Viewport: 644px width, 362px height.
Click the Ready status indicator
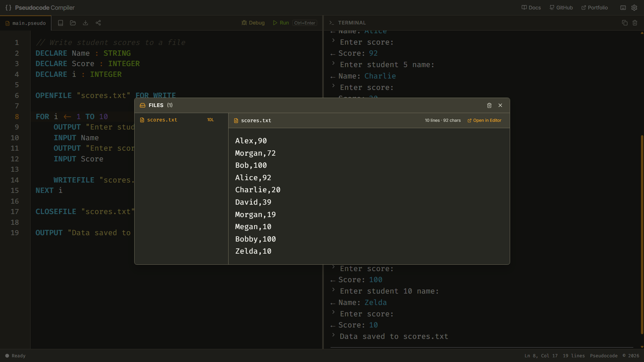[x=15, y=356]
